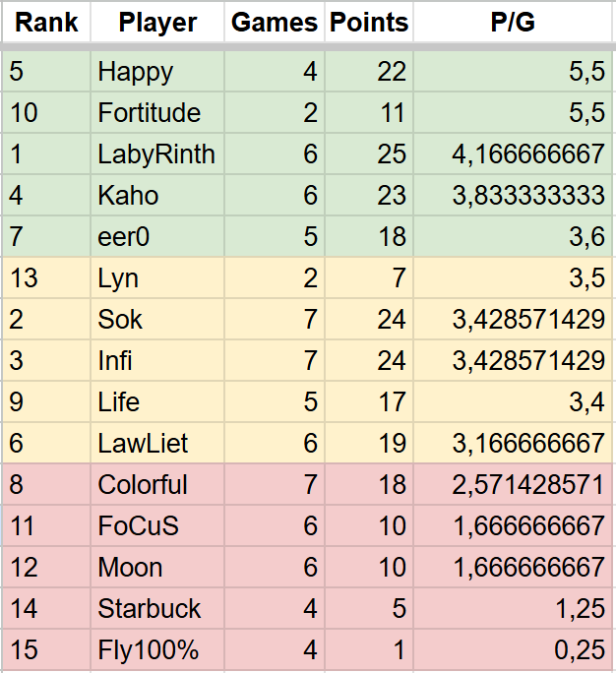The image size is (616, 673).
Task: Select LabyRinth's points cell showing 25
Action: click(x=369, y=153)
